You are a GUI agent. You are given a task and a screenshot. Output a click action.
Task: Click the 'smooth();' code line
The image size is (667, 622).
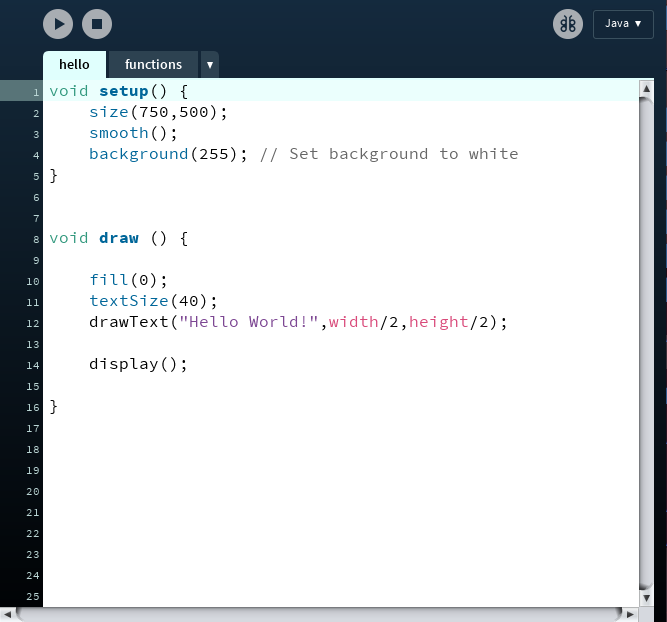(x=133, y=133)
